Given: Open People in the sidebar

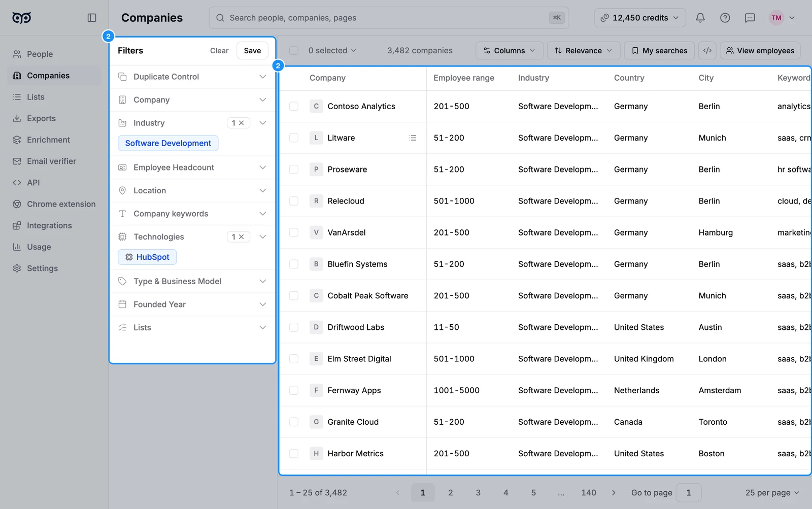Looking at the screenshot, I should 54,54.
